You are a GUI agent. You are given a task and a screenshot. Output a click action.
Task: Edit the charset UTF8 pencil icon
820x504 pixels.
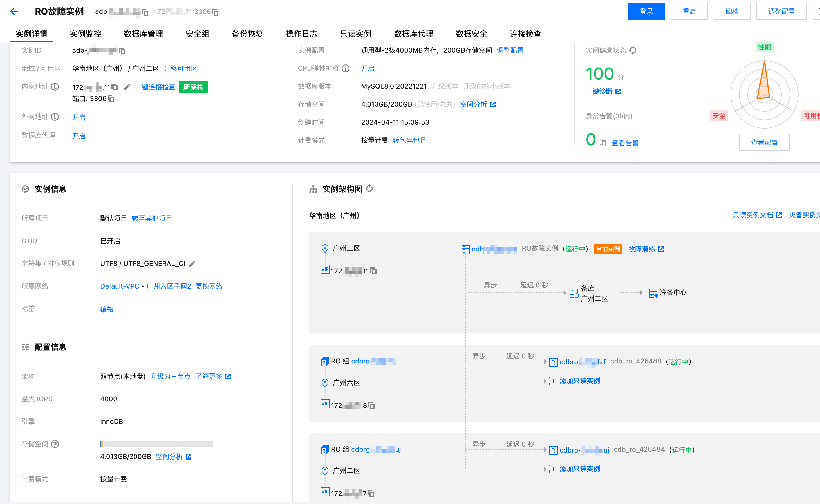(192, 264)
